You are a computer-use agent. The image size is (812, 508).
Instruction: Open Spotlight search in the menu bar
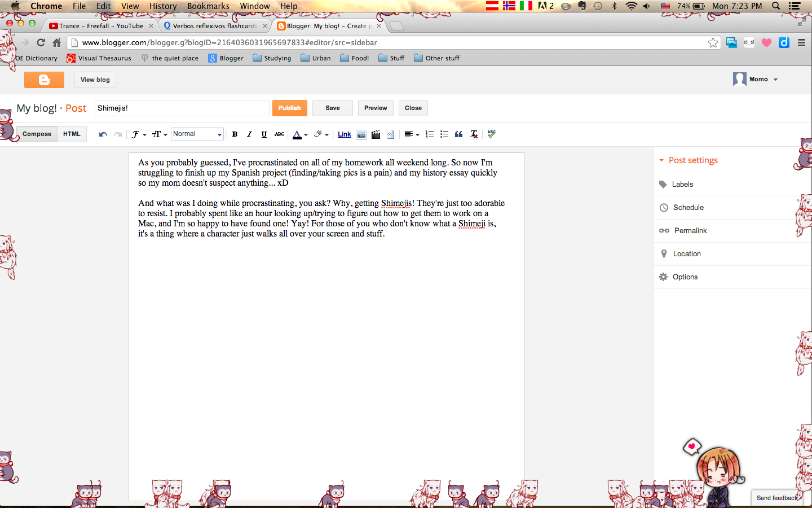(x=776, y=6)
